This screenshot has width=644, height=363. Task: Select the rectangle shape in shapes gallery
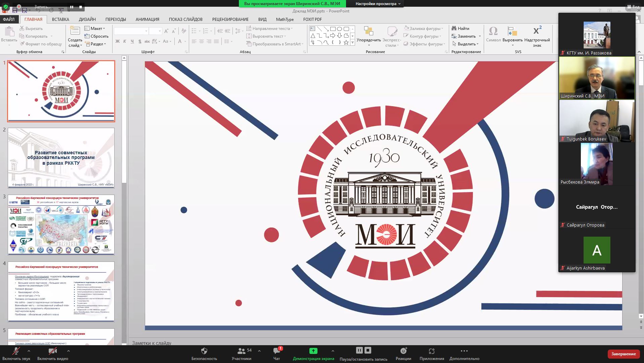tap(333, 29)
